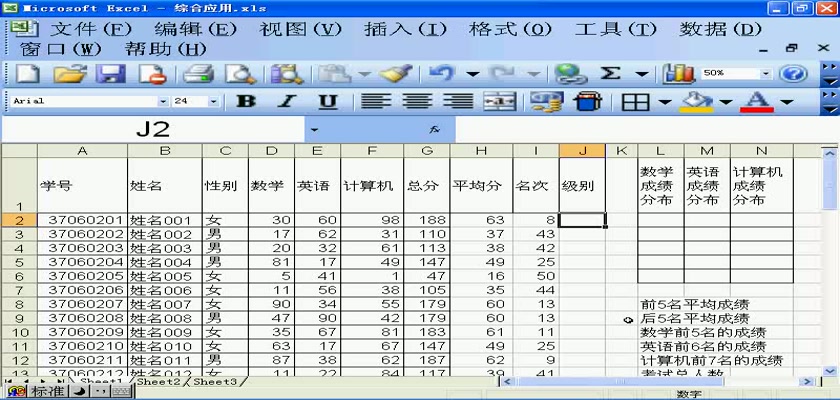This screenshot has width=840, height=400.
Task: Open the font size dropdown showing 24
Action: 213,101
